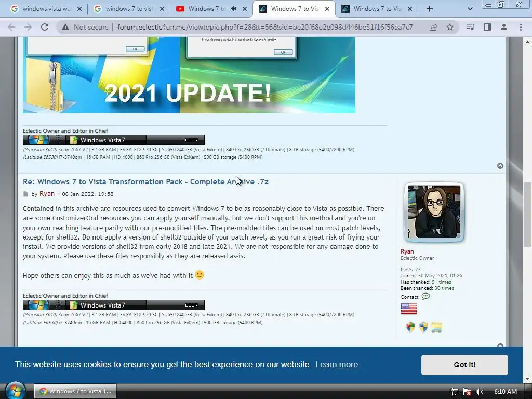Image resolution: width=532 pixels, height=399 pixels.
Task: Open Ryan's avatar picture
Action: (434, 212)
